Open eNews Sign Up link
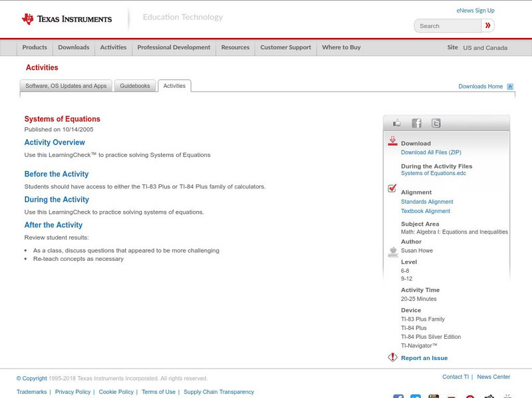The width and height of the screenshot is (532, 398). click(475, 11)
